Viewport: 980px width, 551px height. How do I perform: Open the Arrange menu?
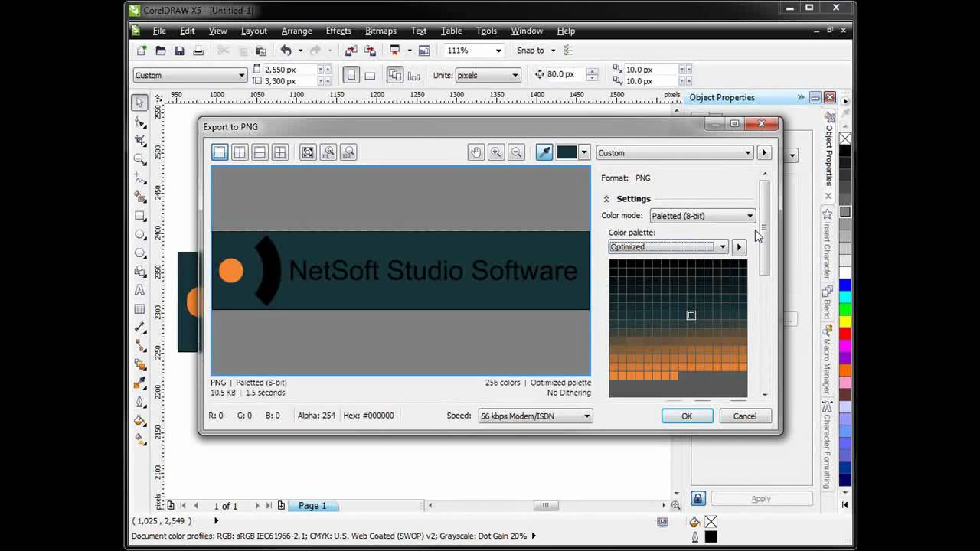tap(296, 31)
